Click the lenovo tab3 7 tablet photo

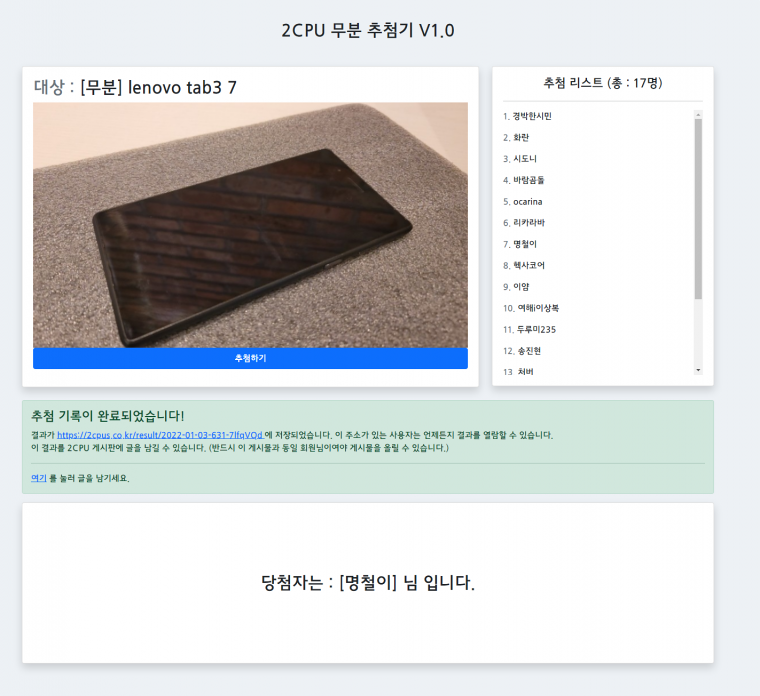tap(250, 225)
